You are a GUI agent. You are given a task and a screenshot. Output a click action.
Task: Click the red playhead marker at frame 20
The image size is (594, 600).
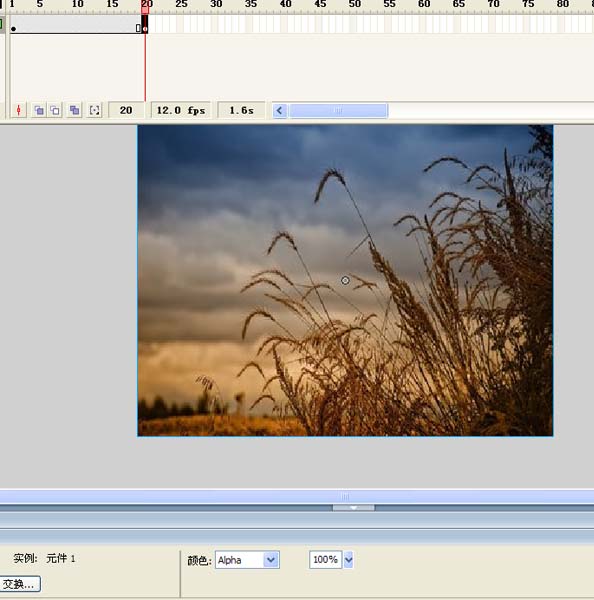(145, 7)
